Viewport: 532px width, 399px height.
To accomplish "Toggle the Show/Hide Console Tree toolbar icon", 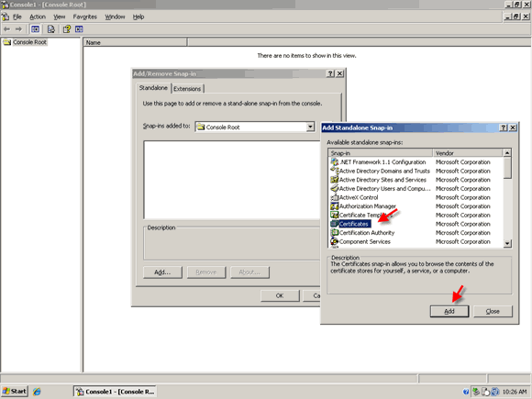I will point(35,29).
